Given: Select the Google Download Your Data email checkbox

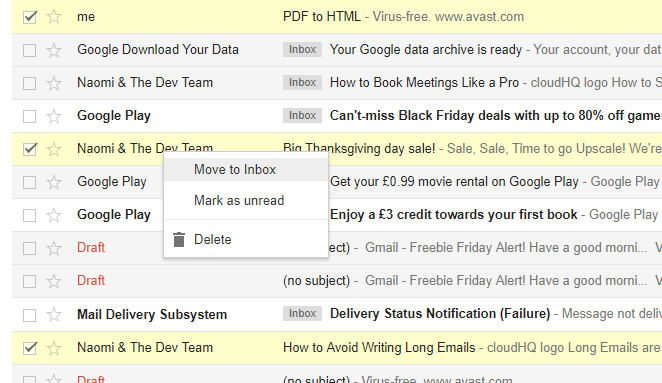Looking at the screenshot, I should pos(30,50).
